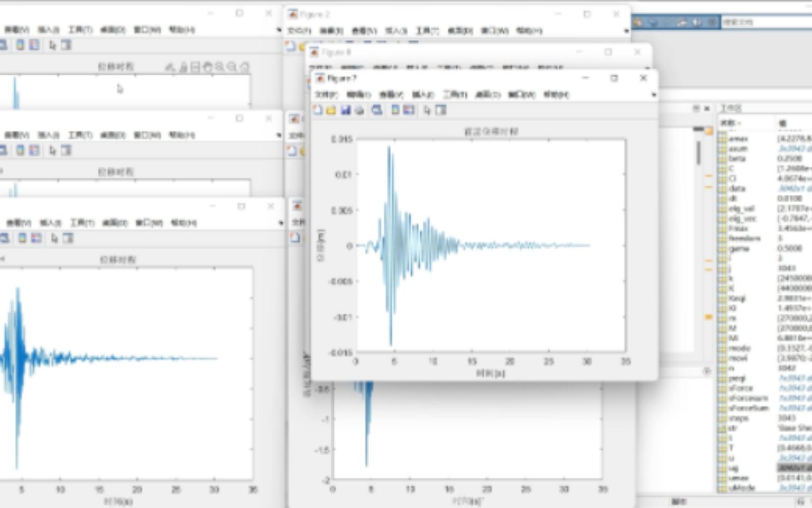
Task: Select variable umax in workspace
Action: 739,478
